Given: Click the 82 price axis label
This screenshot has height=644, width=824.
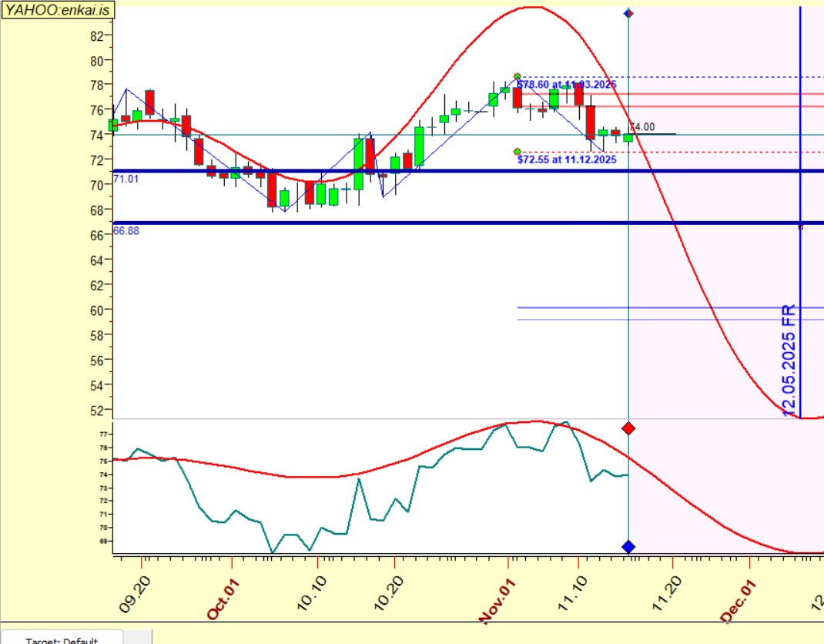Looking at the screenshot, I should pyautogui.click(x=97, y=35).
